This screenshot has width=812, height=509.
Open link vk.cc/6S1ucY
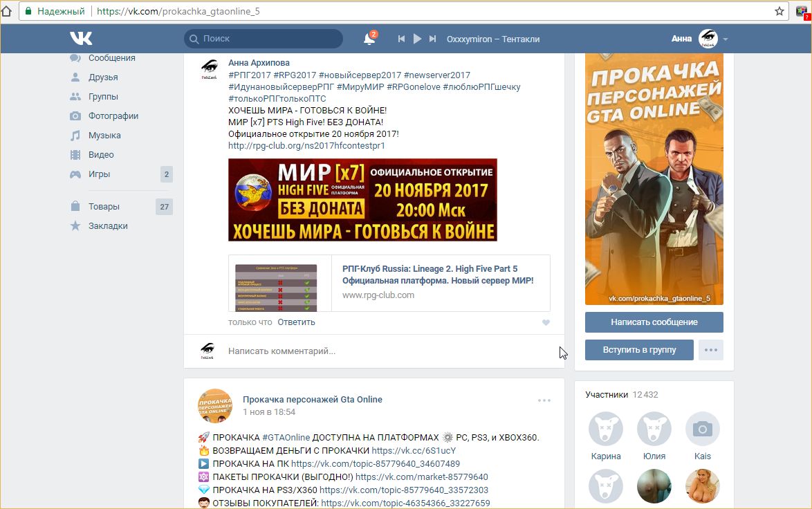point(414,450)
